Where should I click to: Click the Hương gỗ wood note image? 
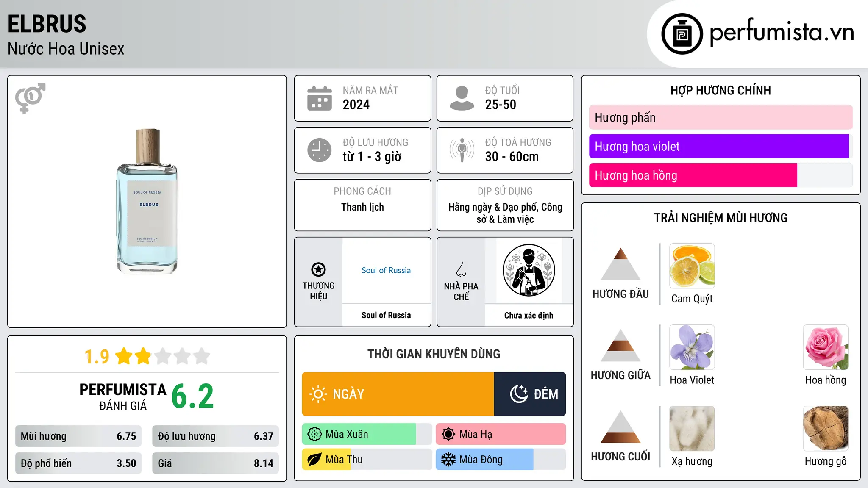pyautogui.click(x=826, y=428)
